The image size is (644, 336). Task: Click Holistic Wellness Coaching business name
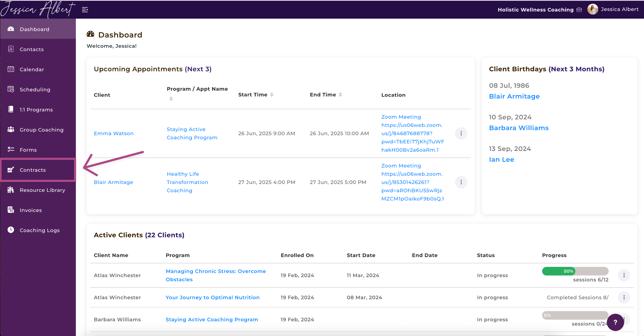pyautogui.click(x=535, y=10)
